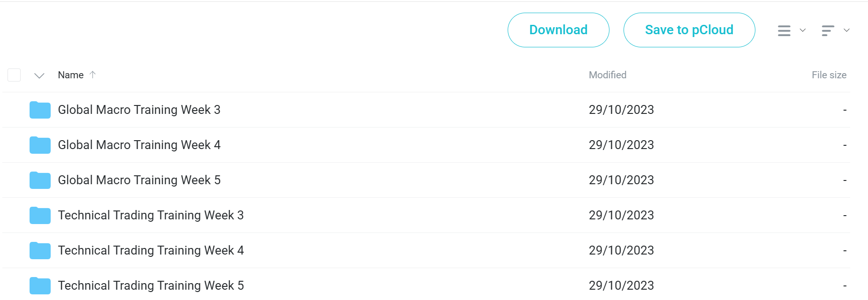Click the Download button

click(558, 30)
